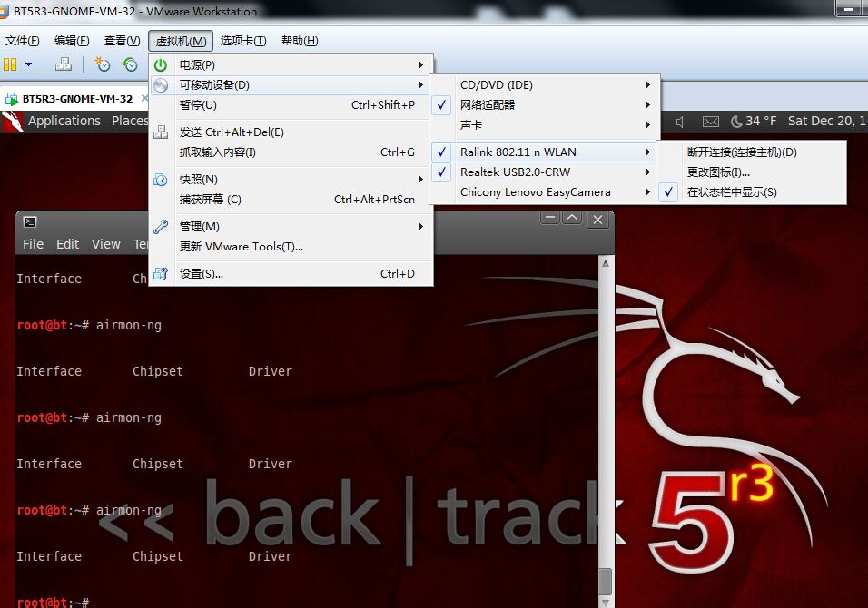The width and height of the screenshot is (868, 608).
Task: Click the terminal window close X button
Action: [x=597, y=220]
